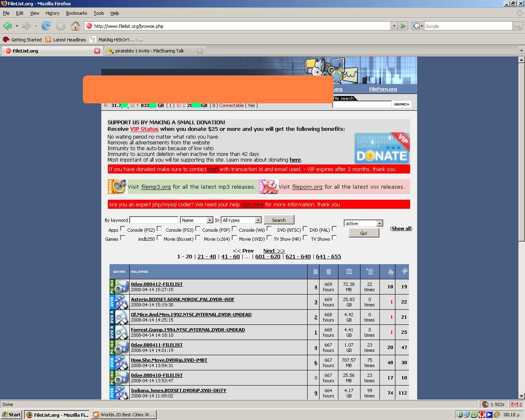
Task: Sort by comments column icon
Action: coord(315,272)
